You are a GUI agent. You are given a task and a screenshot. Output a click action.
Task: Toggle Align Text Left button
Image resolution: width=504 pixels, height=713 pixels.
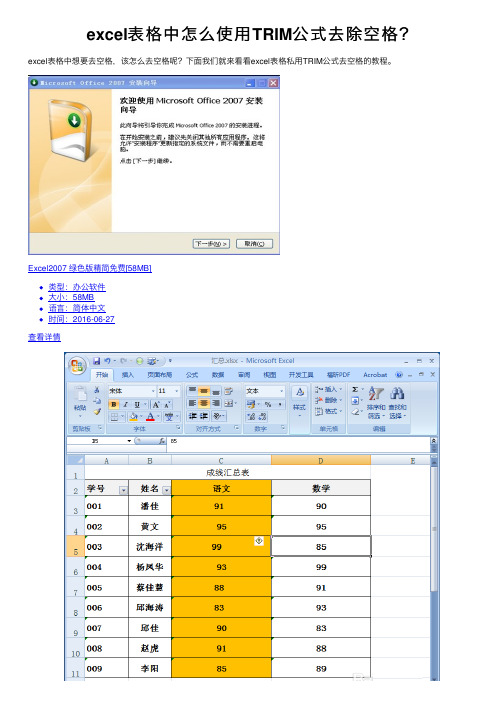point(192,403)
